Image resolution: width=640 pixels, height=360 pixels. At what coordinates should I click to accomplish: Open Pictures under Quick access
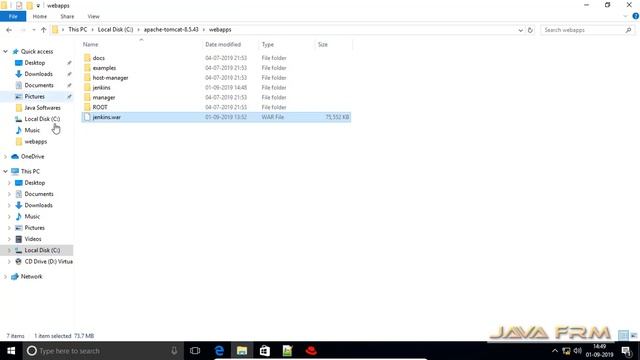34,96
